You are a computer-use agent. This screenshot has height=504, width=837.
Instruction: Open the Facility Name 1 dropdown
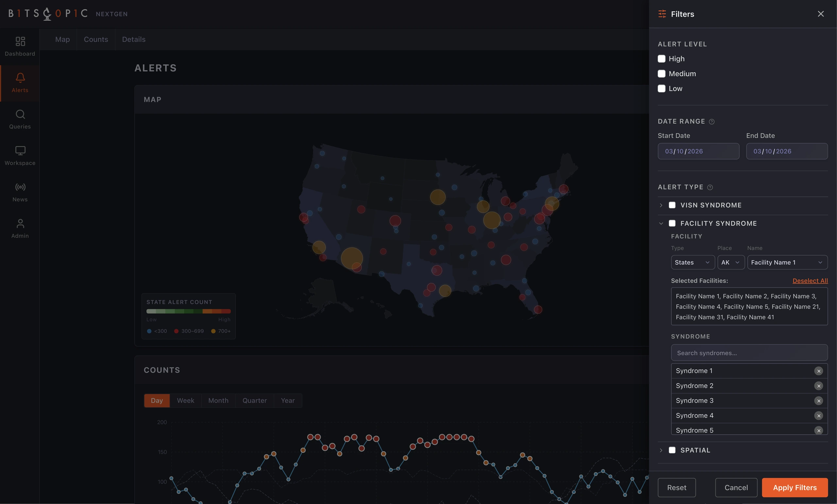click(787, 262)
